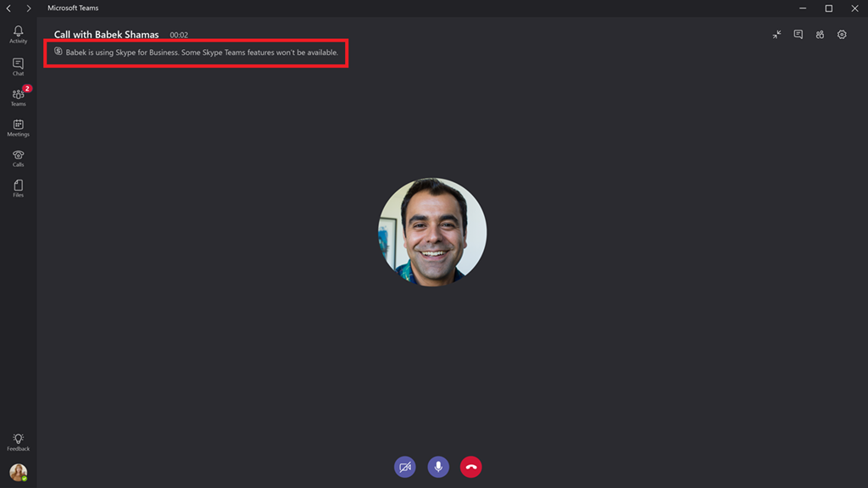Open call device settings gear
Viewport: 868px width, 488px height.
click(842, 34)
